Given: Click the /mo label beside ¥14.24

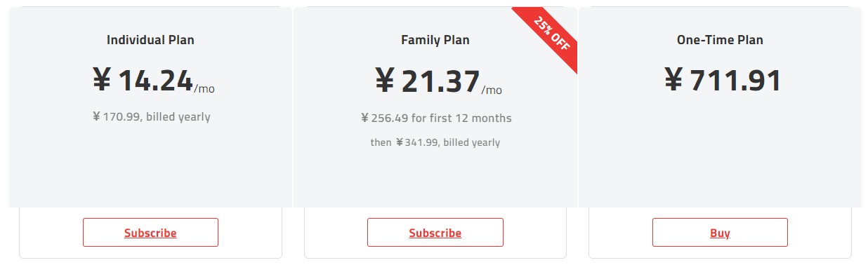Looking at the screenshot, I should coord(204,89).
